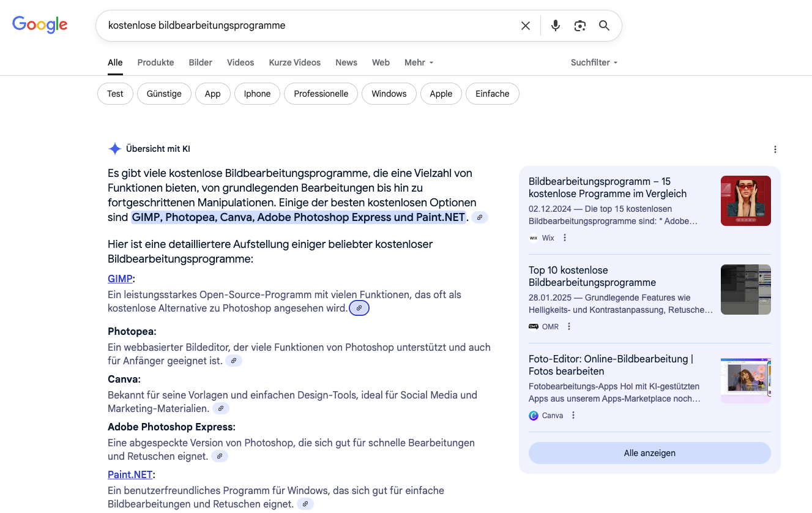Open the Suchfilter dropdown

tap(594, 62)
